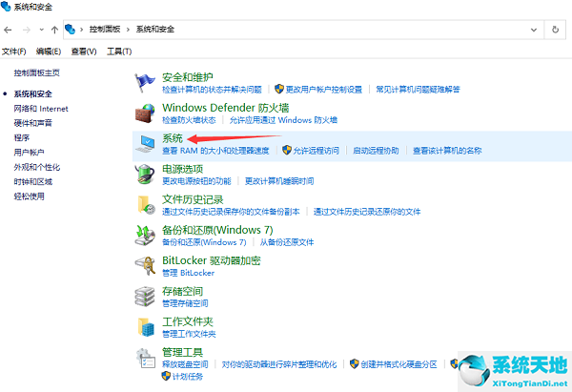
Task: Select 网络和 Internet in the sidebar
Action: (41, 109)
